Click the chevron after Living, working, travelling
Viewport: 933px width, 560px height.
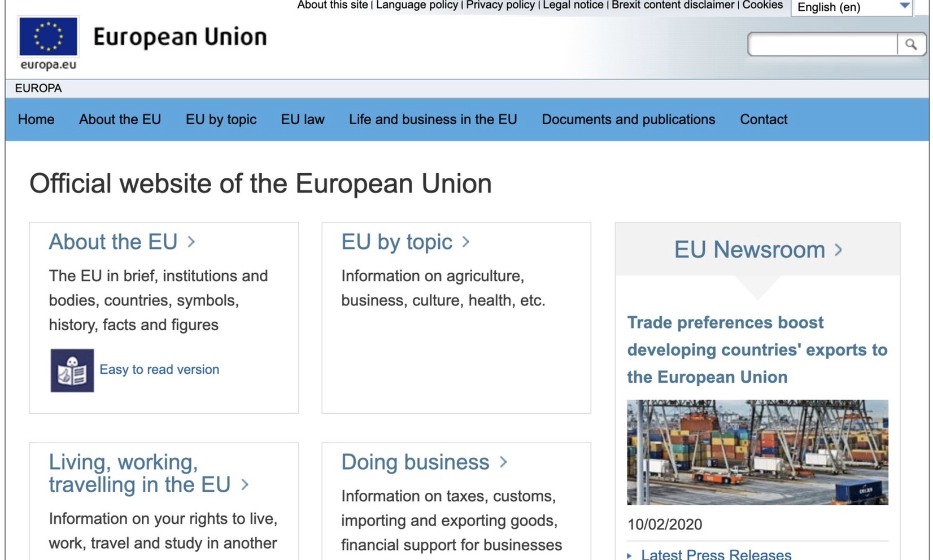click(x=245, y=485)
